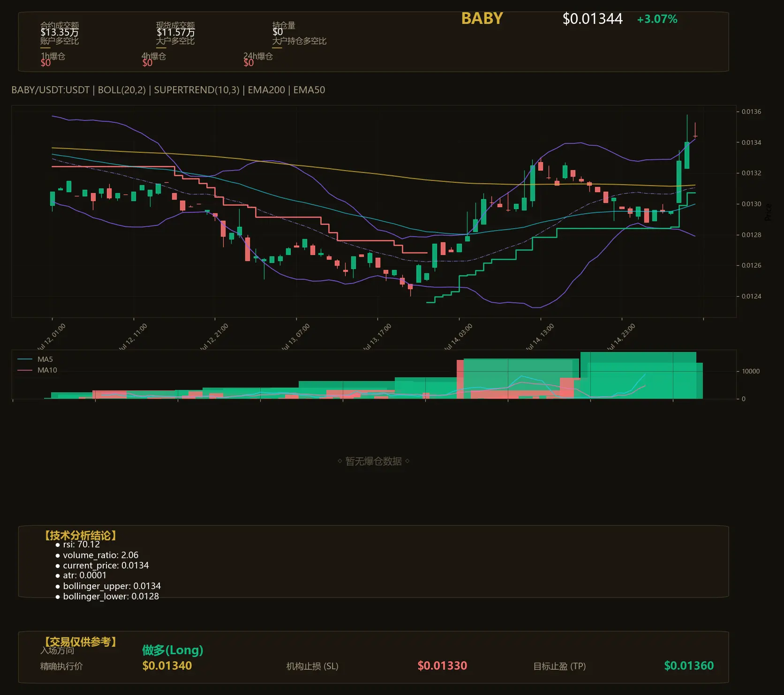Click the 10000 volume axis label
Image resolution: width=784 pixels, height=695 pixels.
pos(751,371)
